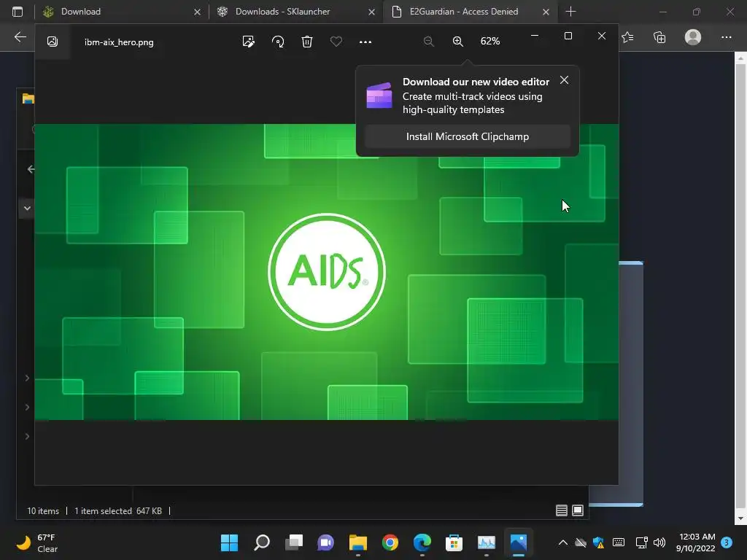Viewport: 747px width, 560px height.
Task: Click the Edge page scrollbar up arrow
Action: pos(740,58)
